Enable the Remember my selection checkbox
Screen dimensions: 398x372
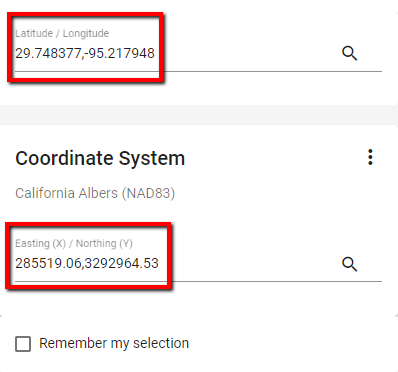pyautogui.click(x=23, y=344)
